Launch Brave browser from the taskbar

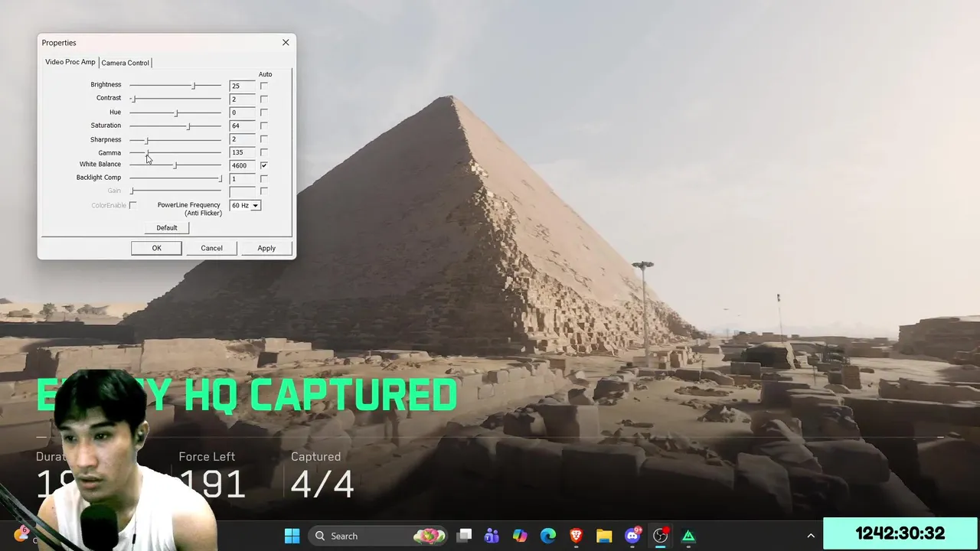coord(576,536)
